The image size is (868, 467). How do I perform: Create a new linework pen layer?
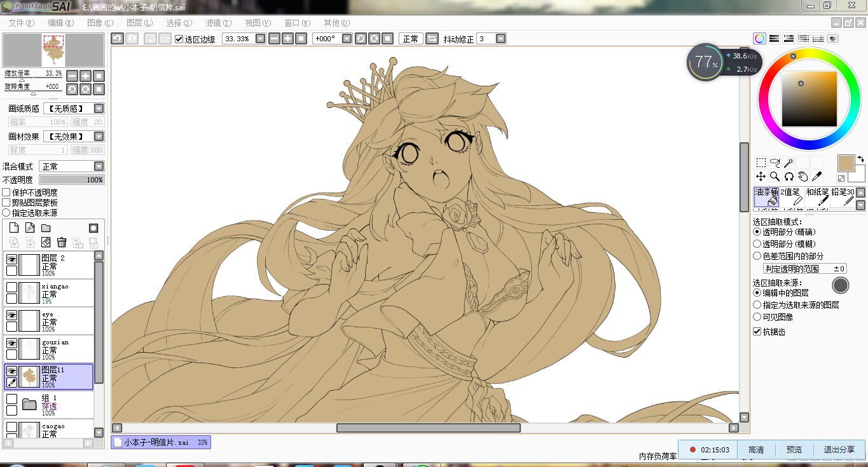[x=30, y=228]
